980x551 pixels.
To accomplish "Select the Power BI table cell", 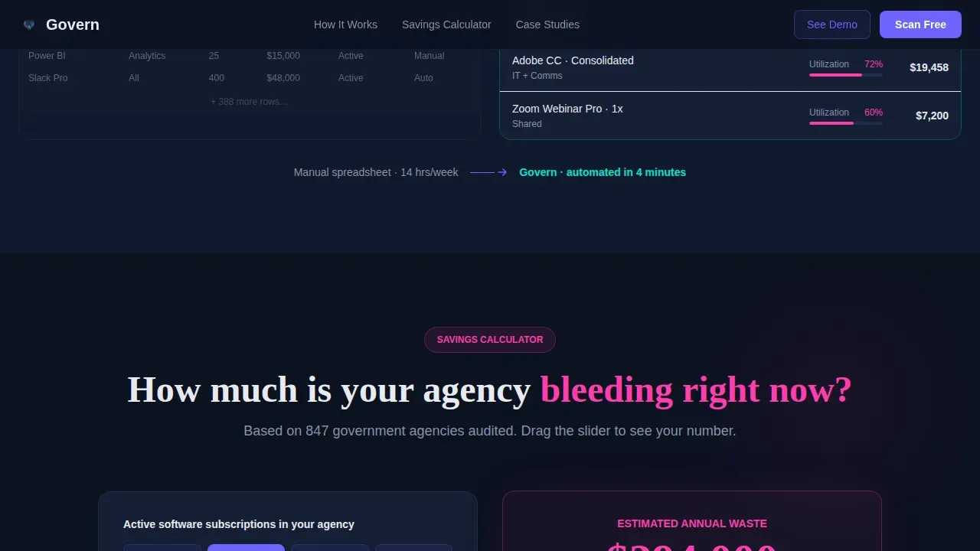I will pos(47,56).
